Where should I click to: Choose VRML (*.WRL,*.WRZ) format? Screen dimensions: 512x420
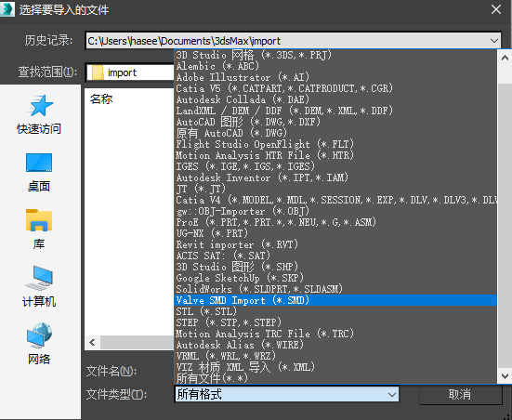click(335, 356)
